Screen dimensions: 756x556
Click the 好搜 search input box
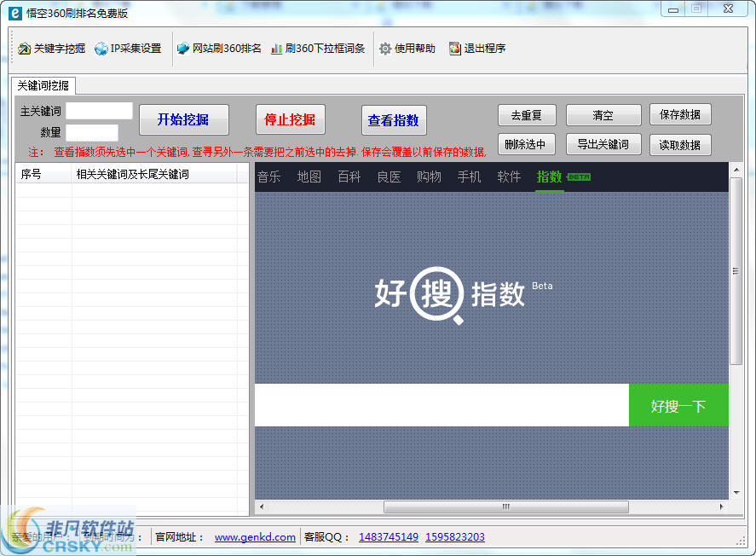point(441,405)
